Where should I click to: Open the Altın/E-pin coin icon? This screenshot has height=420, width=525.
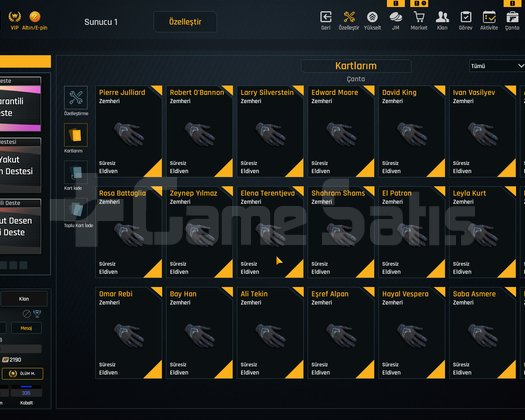35,16
